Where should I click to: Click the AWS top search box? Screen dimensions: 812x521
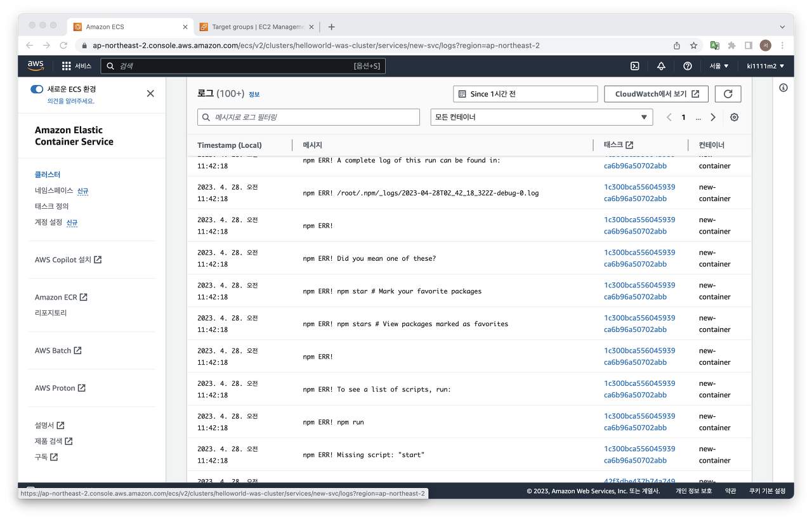click(x=243, y=66)
